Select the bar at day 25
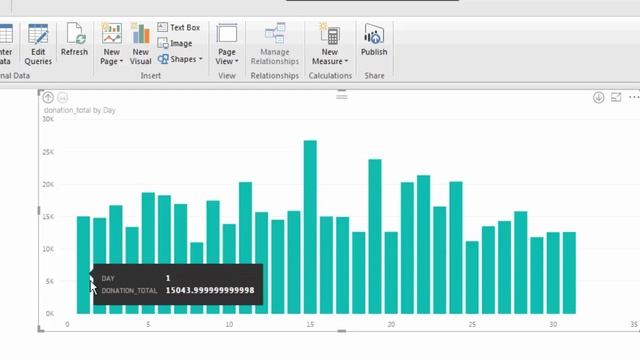Screen dimensions: 640x360 472,278
